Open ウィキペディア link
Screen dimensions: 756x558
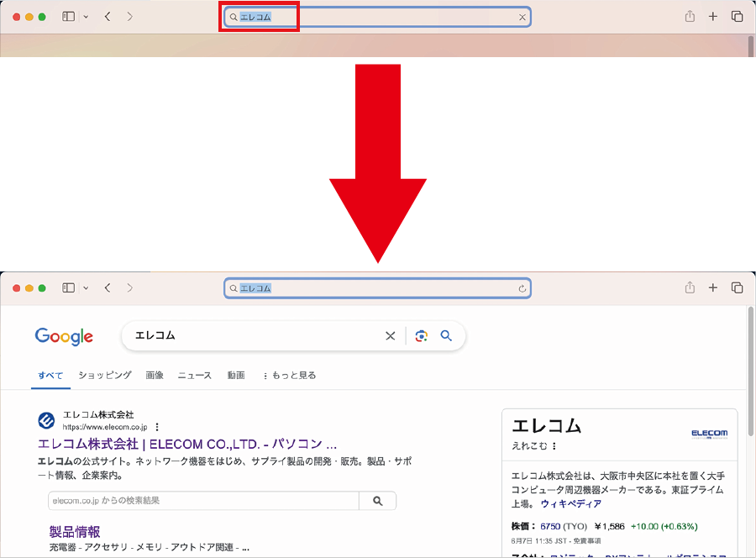pyautogui.click(x=571, y=503)
